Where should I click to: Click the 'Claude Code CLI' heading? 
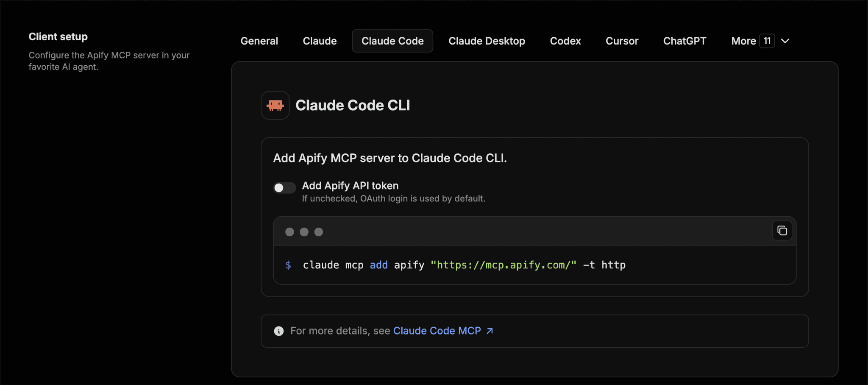[353, 105]
